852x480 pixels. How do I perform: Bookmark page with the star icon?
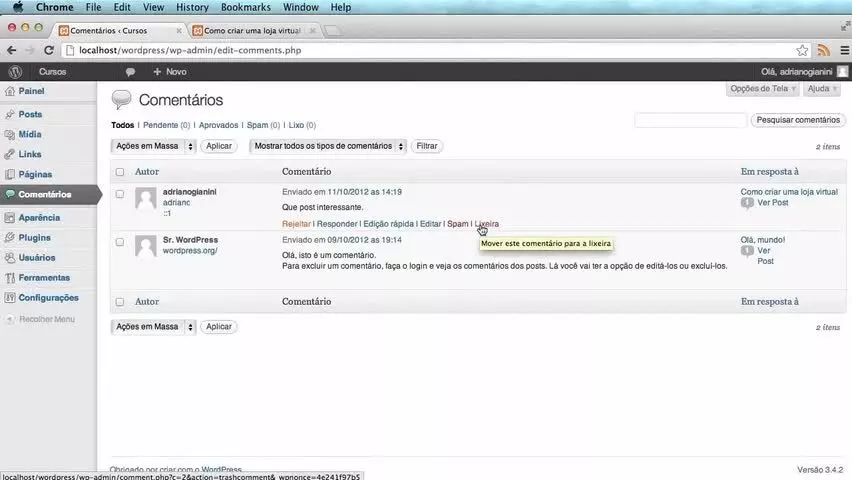(x=802, y=51)
